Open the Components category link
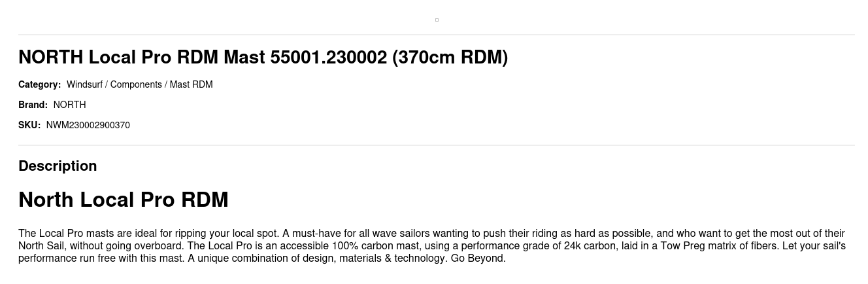Viewport: 868px width, 284px height. [x=135, y=84]
